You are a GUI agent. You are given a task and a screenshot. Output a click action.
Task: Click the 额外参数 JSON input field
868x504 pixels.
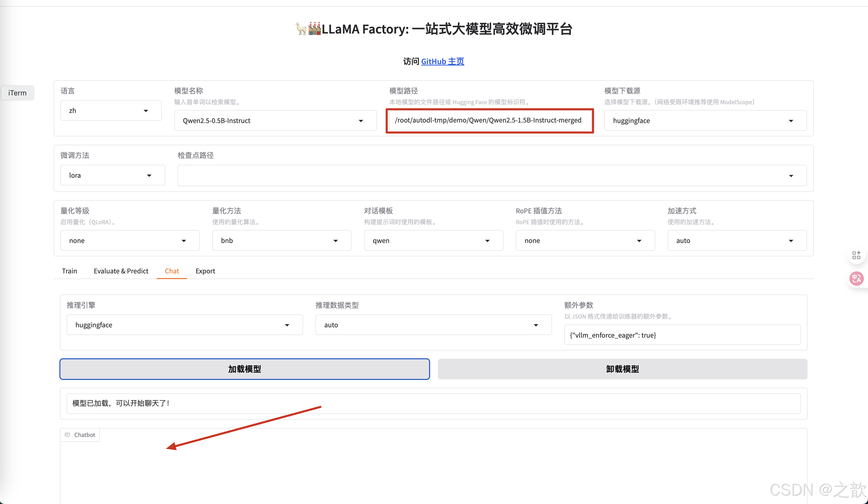pyautogui.click(x=682, y=335)
